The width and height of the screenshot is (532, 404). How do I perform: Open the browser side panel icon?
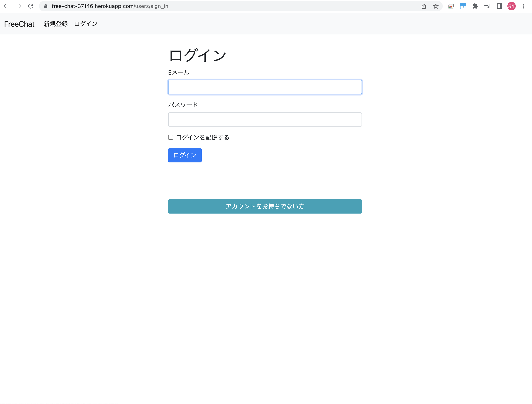click(499, 6)
